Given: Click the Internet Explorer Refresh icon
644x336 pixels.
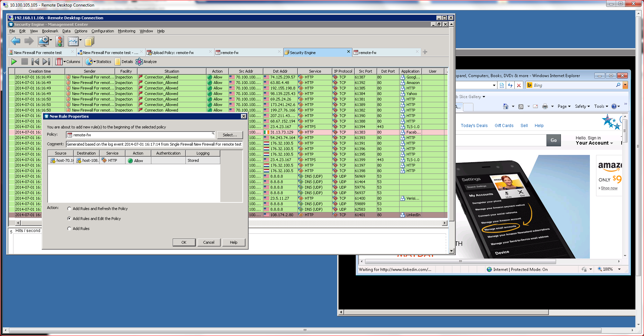Looking at the screenshot, I should (x=510, y=85).
